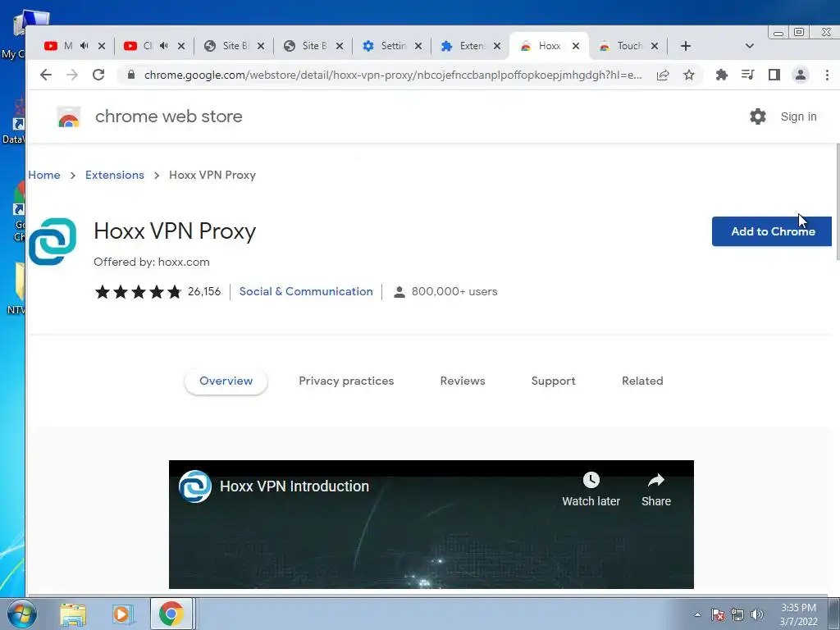Image resolution: width=840 pixels, height=630 pixels.
Task: Share this page using the share icon
Action: tap(663, 75)
